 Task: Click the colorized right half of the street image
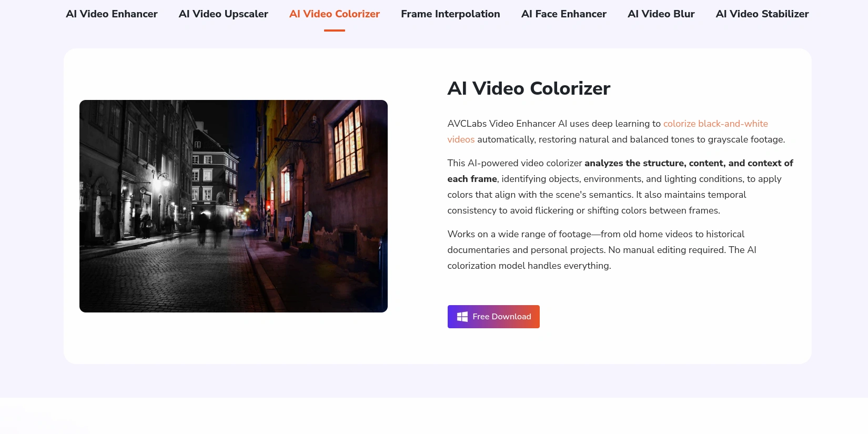pos(326,221)
